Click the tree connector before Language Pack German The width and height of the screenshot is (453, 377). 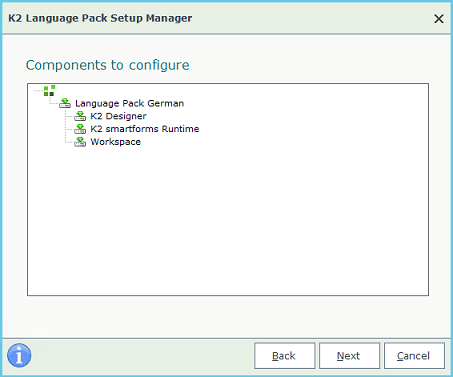point(54,104)
